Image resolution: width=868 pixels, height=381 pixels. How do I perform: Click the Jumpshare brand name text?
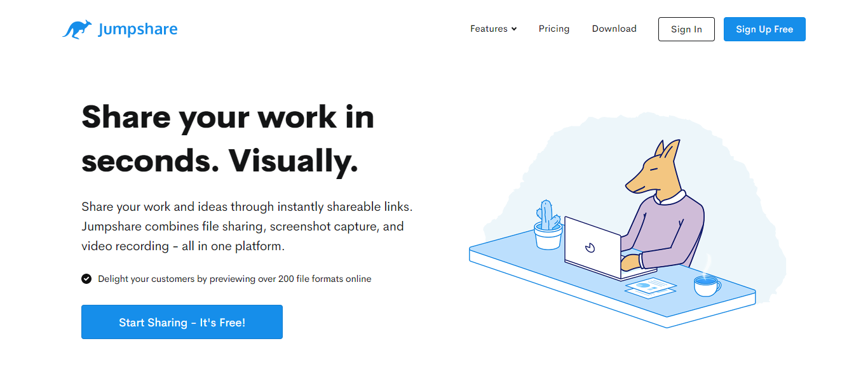tap(137, 29)
